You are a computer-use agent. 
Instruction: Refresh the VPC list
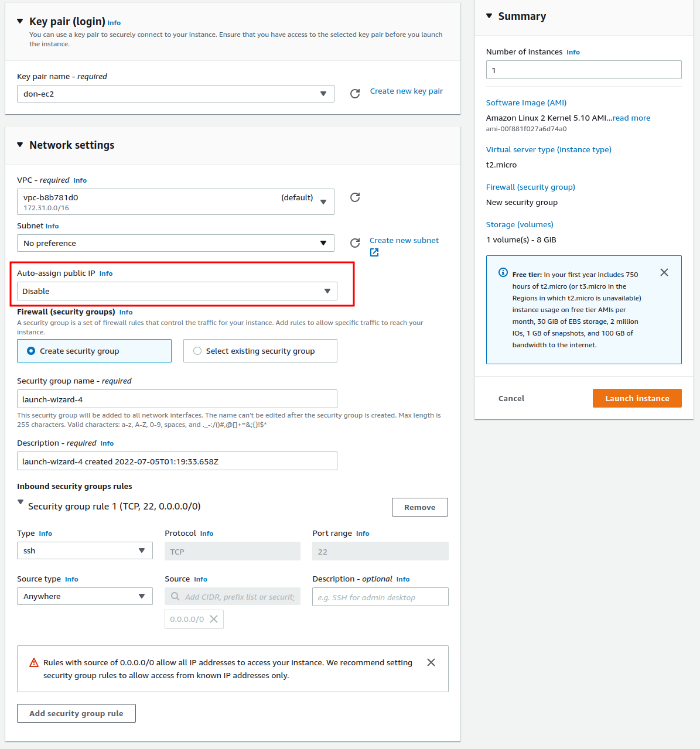coord(355,197)
